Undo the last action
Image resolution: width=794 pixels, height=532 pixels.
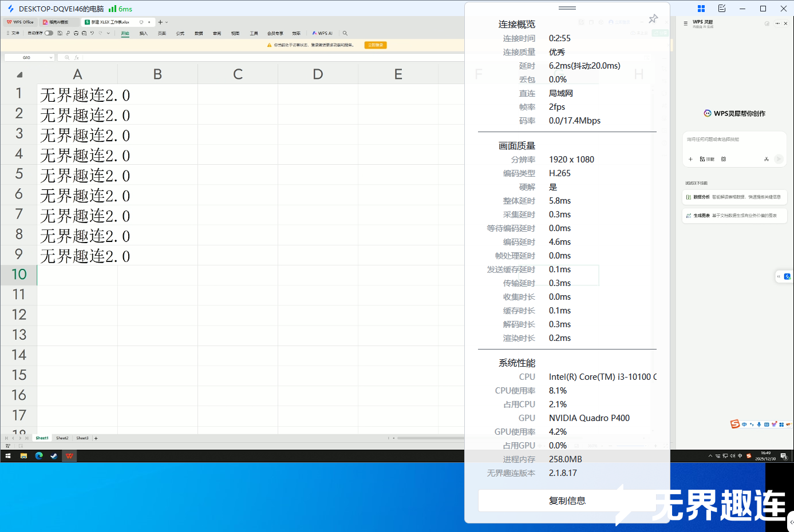[x=92, y=33]
